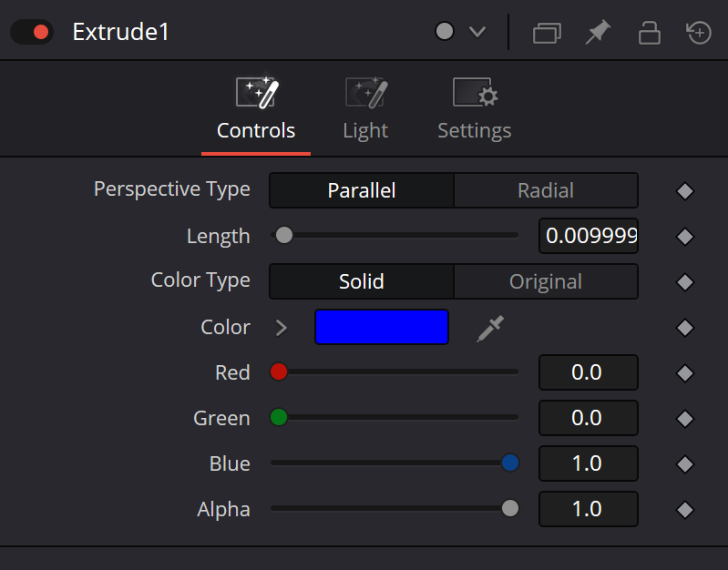Click the Red slider handle

pos(279,372)
